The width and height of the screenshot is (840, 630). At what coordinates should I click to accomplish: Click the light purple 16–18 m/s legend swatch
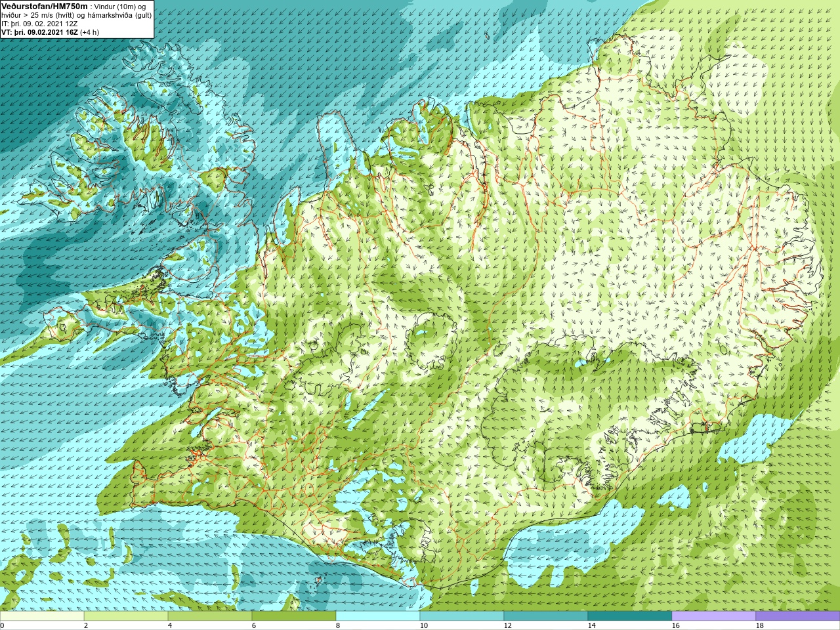point(714,616)
